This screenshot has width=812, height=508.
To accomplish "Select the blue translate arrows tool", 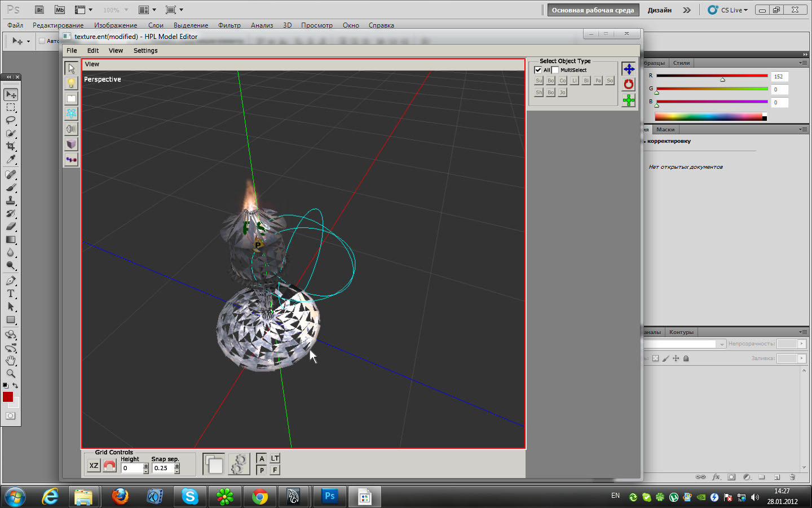I will click(628, 69).
